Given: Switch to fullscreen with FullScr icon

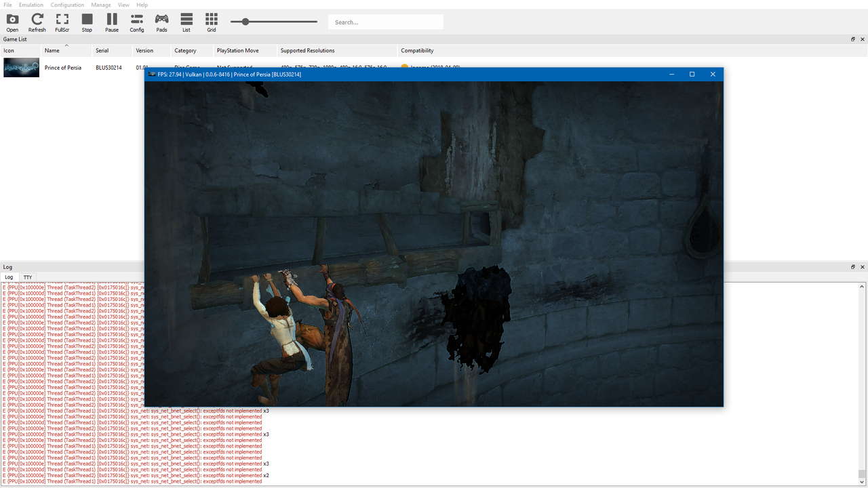Looking at the screenshot, I should pyautogui.click(x=62, y=22).
